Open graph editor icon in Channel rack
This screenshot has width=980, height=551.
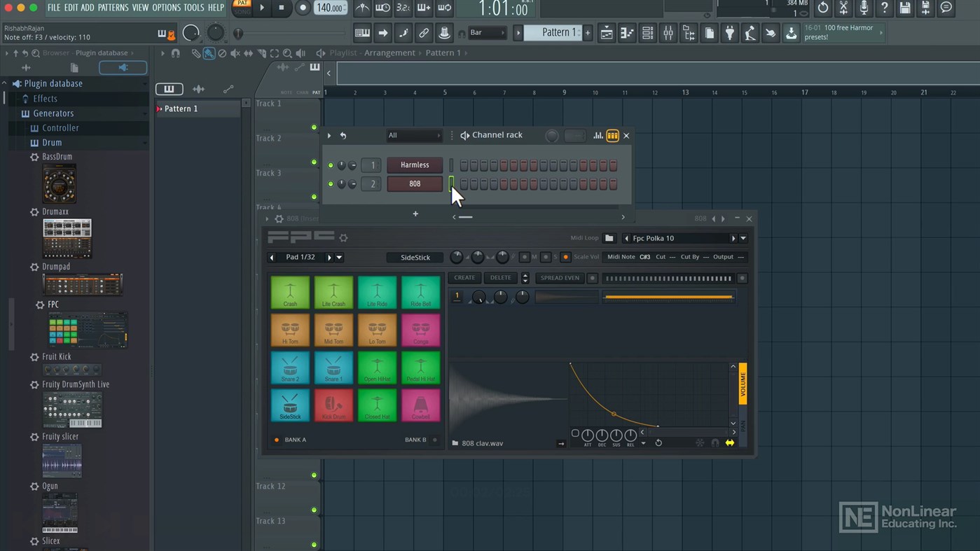(598, 135)
